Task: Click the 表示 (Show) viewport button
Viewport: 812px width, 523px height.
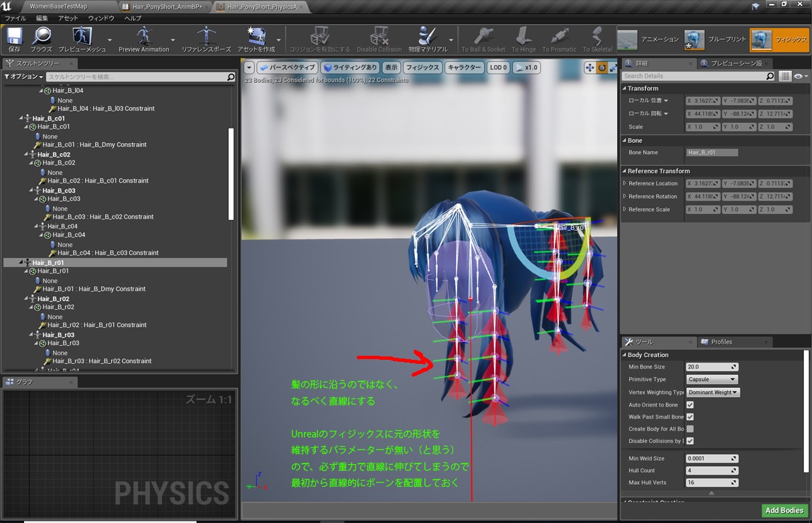Action: tap(391, 68)
